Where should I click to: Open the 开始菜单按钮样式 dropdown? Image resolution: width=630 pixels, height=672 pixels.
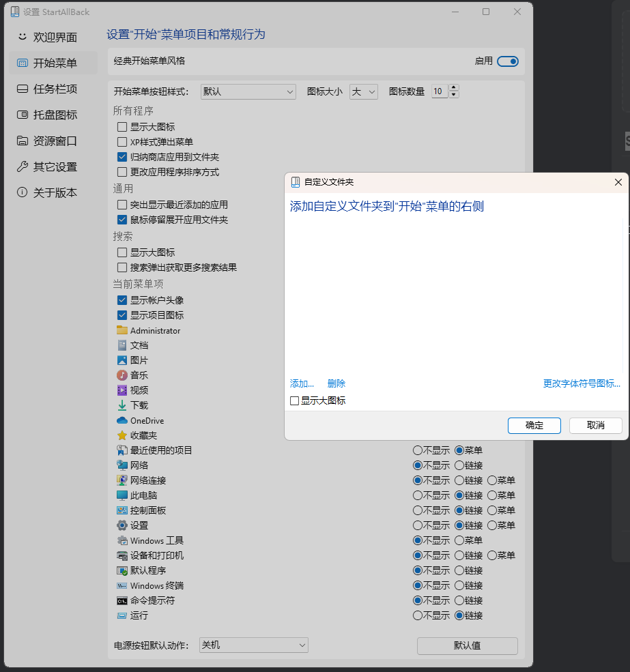[248, 91]
